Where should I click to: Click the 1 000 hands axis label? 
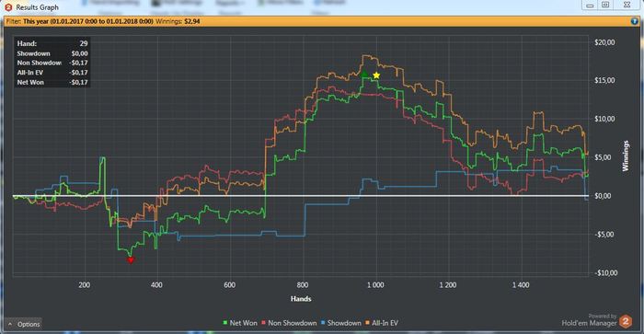click(x=375, y=285)
